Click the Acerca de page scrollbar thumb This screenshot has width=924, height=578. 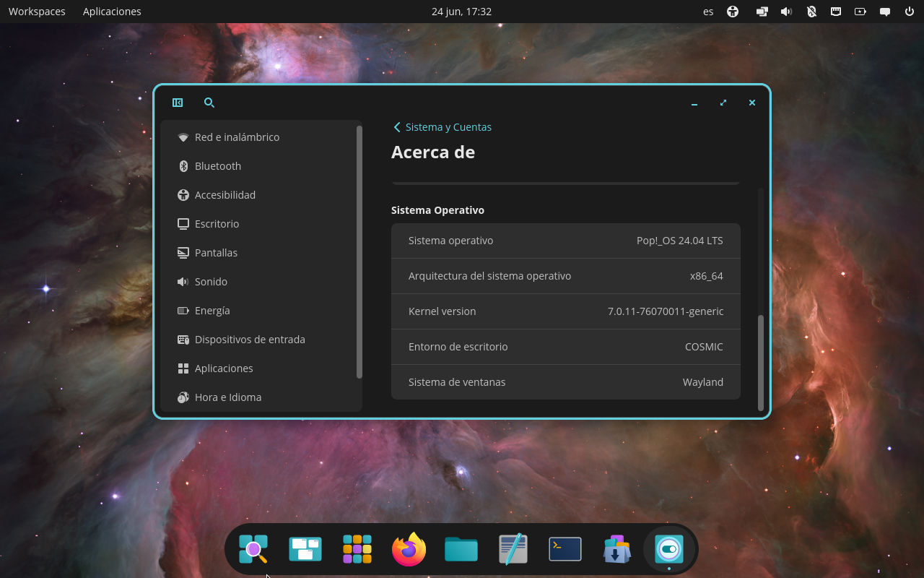761,363
